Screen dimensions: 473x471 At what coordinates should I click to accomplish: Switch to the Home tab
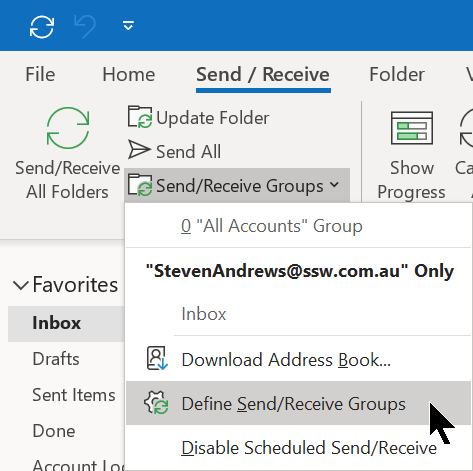click(x=129, y=74)
